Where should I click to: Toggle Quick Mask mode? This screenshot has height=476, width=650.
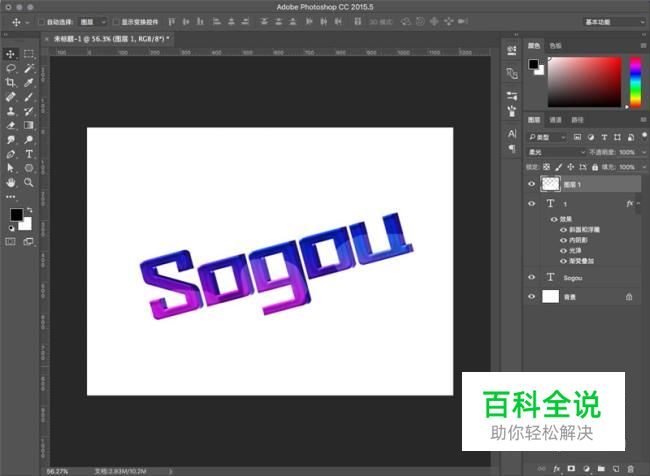coord(10,241)
